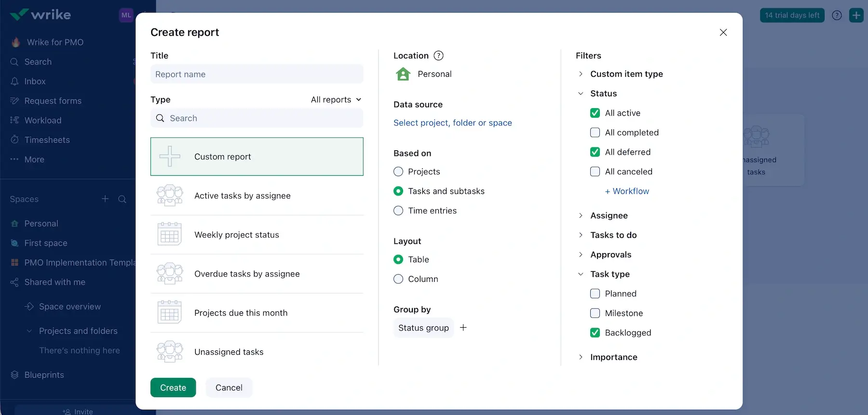Screen dimensions: 868x415
Task: Click the + Workflow link
Action: click(627, 191)
